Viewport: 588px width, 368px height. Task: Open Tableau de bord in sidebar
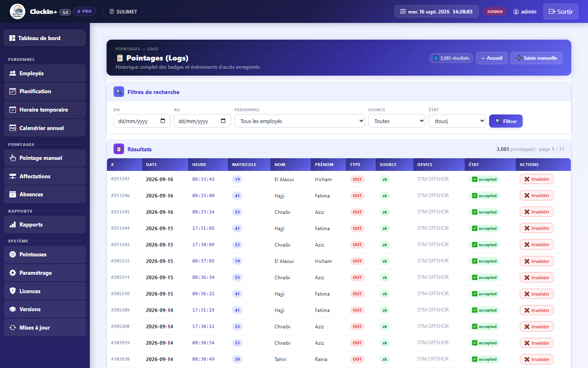coord(45,38)
